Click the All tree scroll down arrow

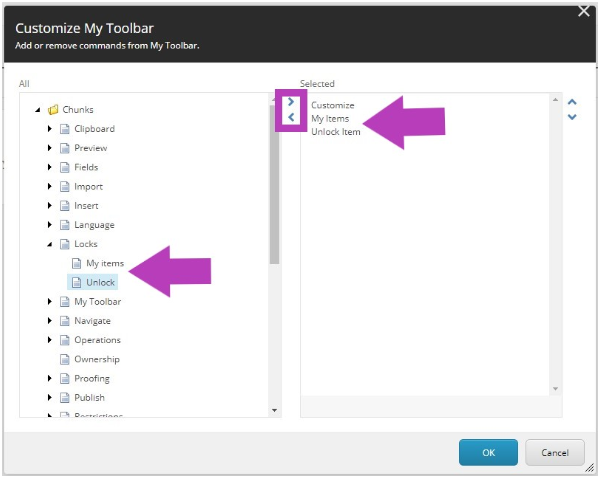pos(274,410)
